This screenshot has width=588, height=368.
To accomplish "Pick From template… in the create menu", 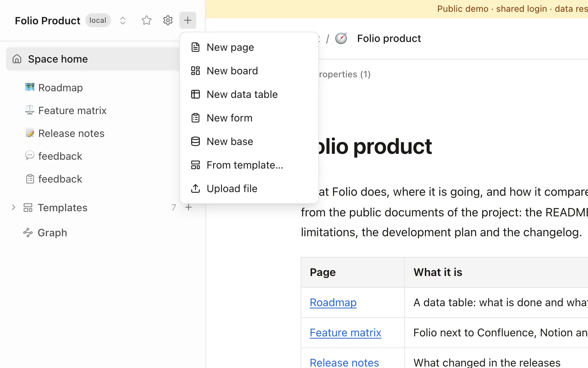I will [x=249, y=165].
